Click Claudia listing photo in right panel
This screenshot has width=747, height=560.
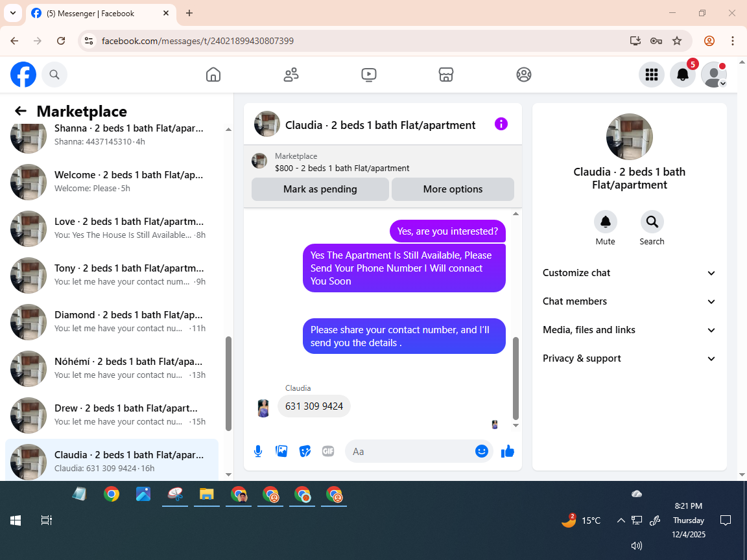[x=630, y=137]
